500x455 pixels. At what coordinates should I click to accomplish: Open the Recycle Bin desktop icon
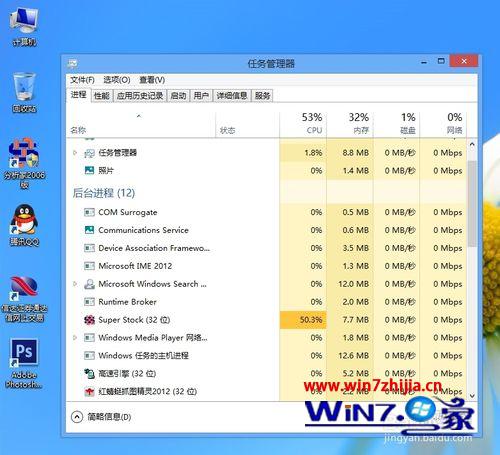(24, 92)
